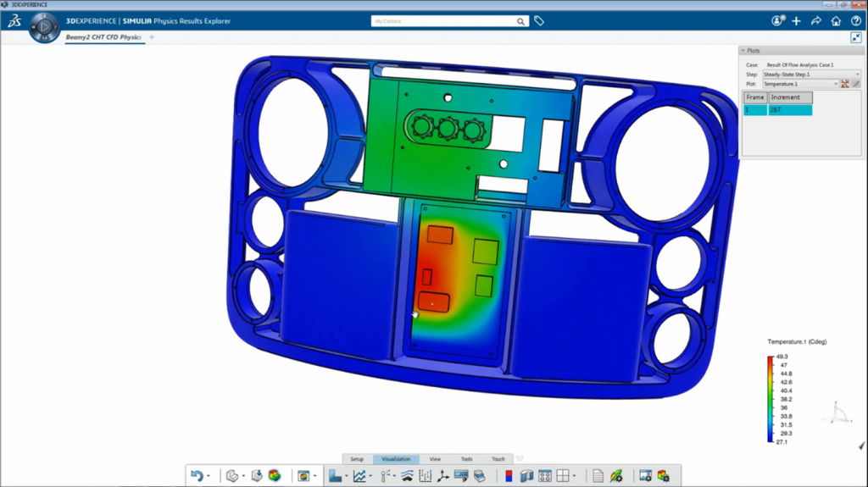Toggle the plot show/hide icon beside Temperature.1
The width and height of the screenshot is (868, 487).
845,84
